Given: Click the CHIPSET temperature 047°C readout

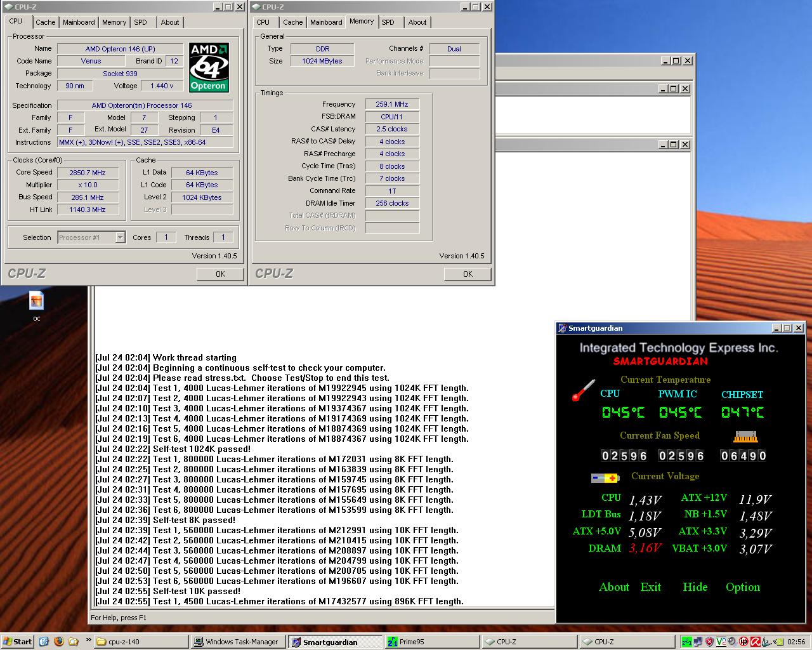Looking at the screenshot, I should tap(742, 413).
